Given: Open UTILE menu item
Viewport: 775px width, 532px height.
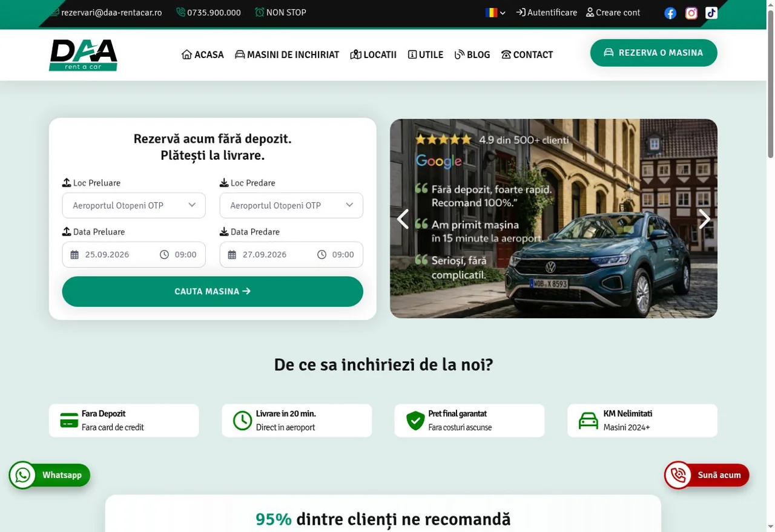Looking at the screenshot, I should click(426, 54).
